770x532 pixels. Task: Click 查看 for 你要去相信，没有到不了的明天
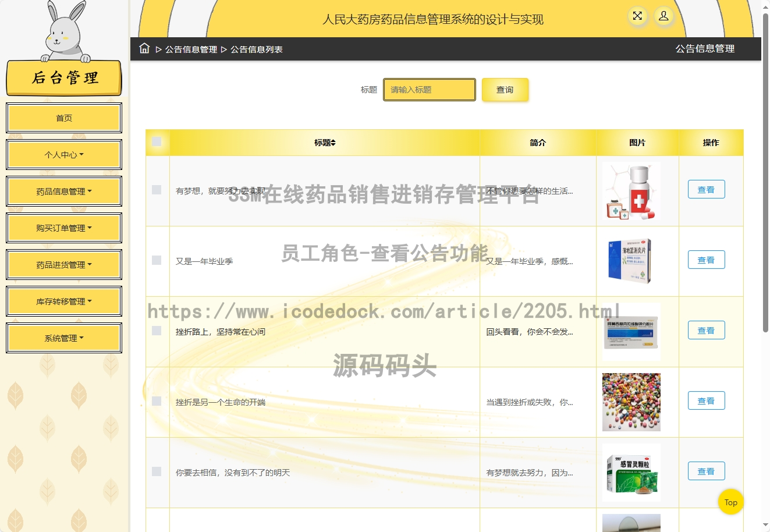click(706, 471)
